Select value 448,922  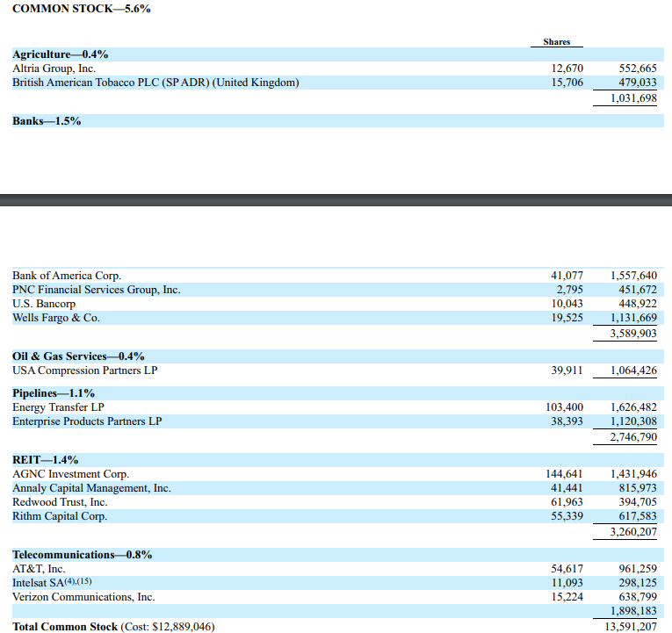pos(637,304)
